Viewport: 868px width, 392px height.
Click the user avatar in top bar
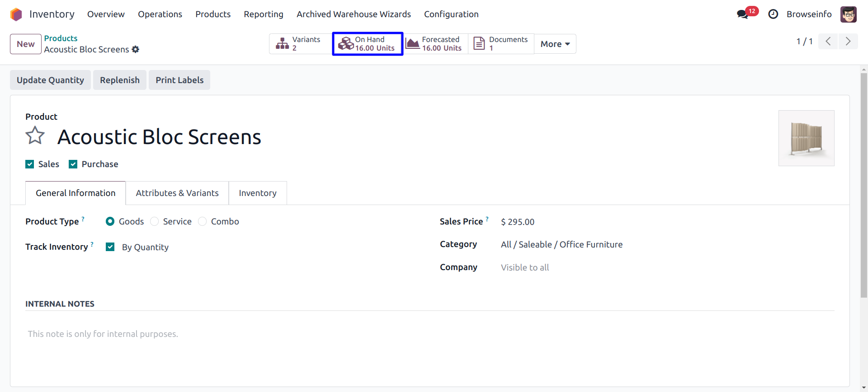pyautogui.click(x=848, y=14)
